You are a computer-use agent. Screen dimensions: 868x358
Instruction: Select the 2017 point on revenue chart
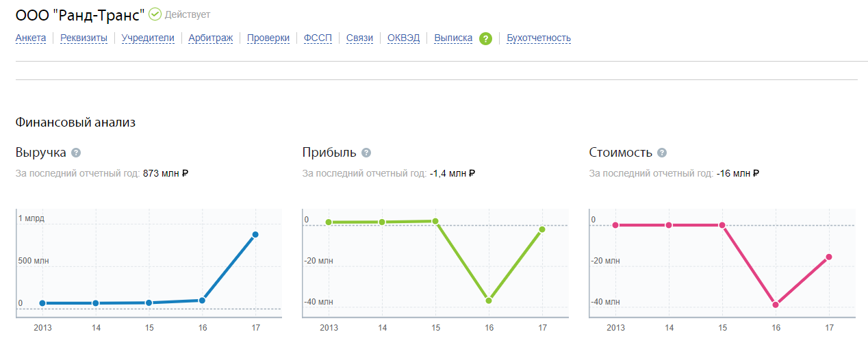click(255, 235)
